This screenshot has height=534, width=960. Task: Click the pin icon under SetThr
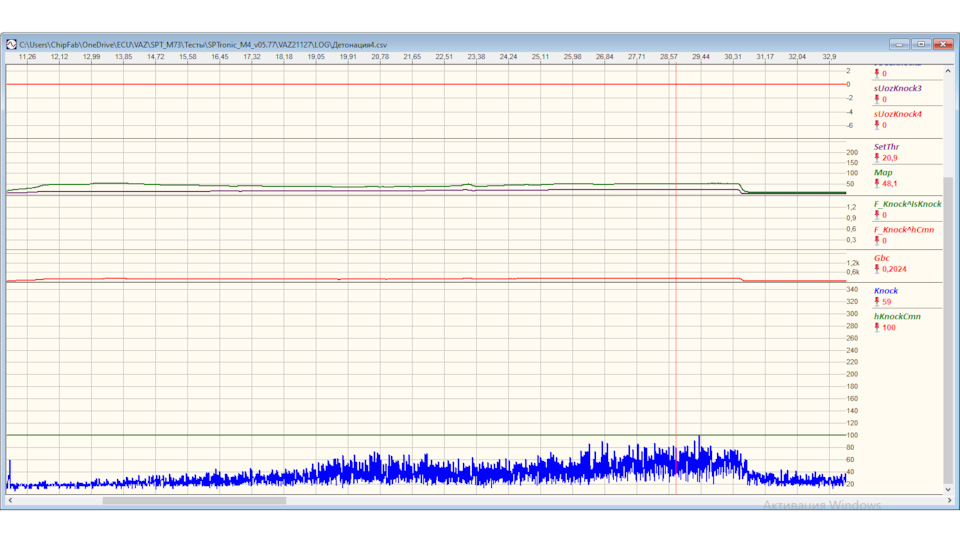tap(877, 157)
